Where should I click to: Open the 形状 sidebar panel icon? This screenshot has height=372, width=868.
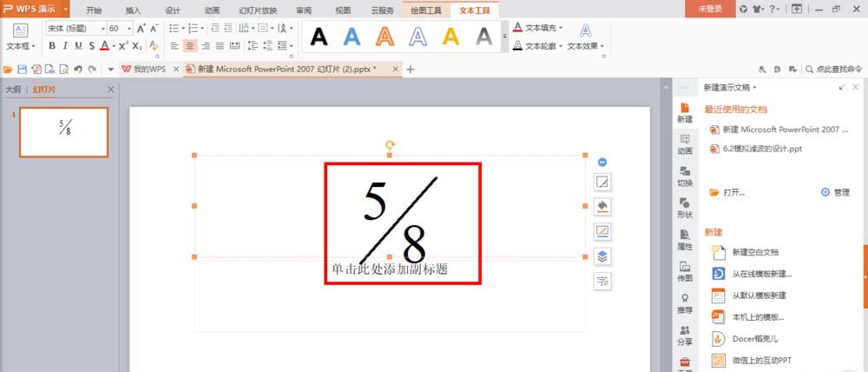[x=685, y=208]
